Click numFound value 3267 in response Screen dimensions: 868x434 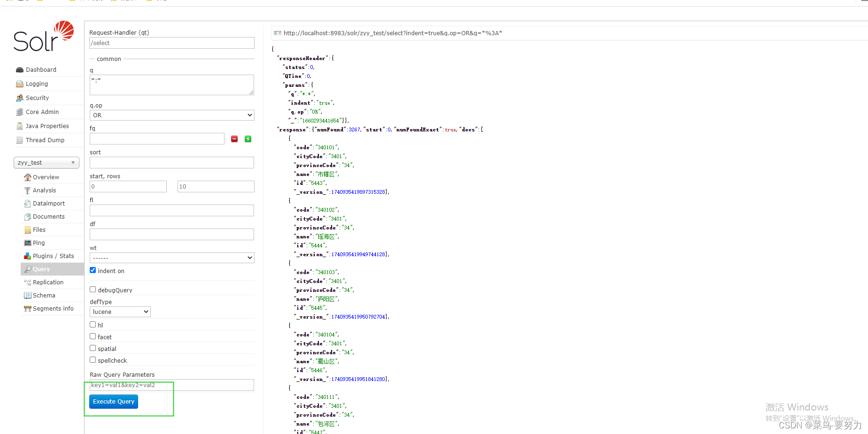[x=354, y=130]
